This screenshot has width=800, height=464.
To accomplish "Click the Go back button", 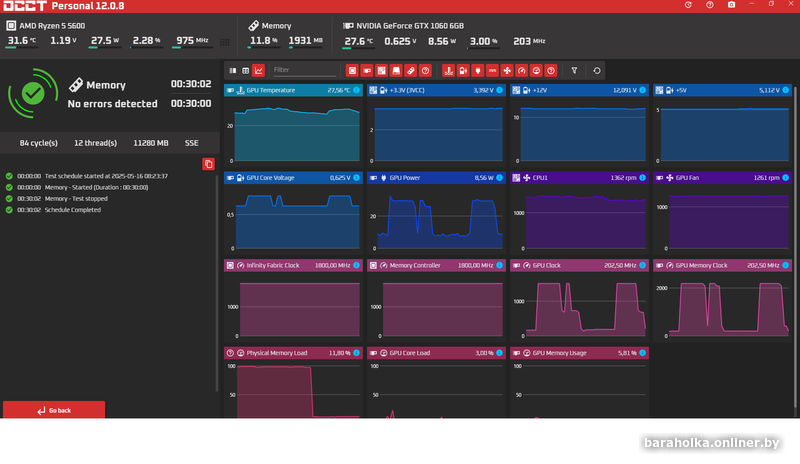I will 54,410.
